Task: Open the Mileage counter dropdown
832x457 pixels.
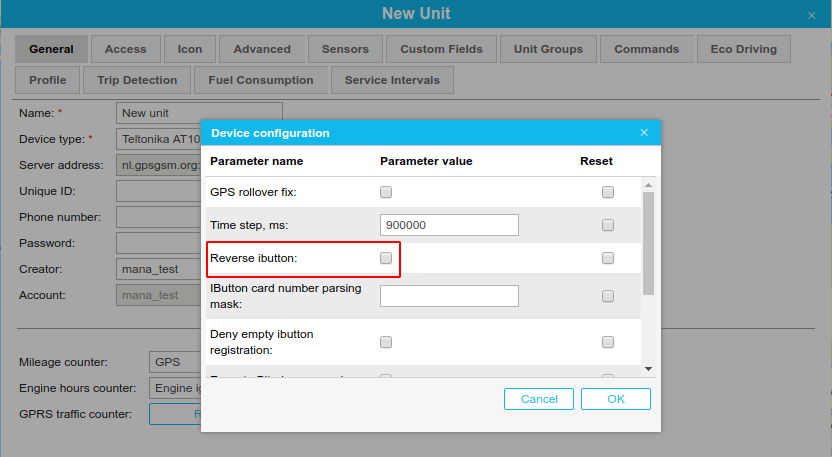Action: 175,362
